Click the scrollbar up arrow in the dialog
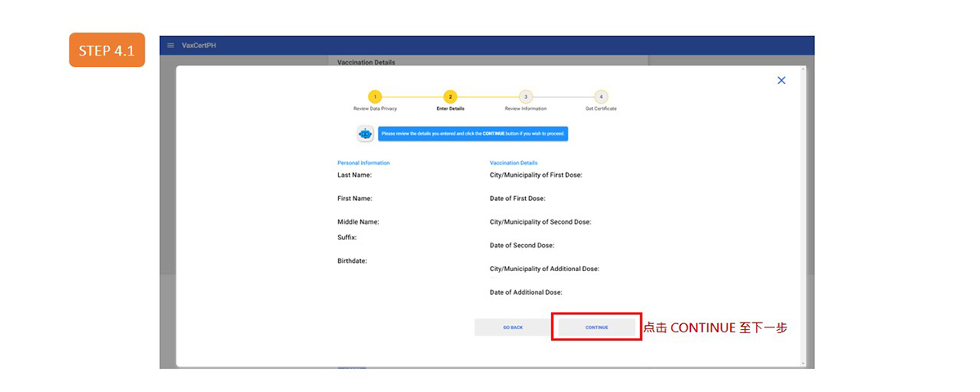This screenshot has height=392, width=980. (x=804, y=69)
